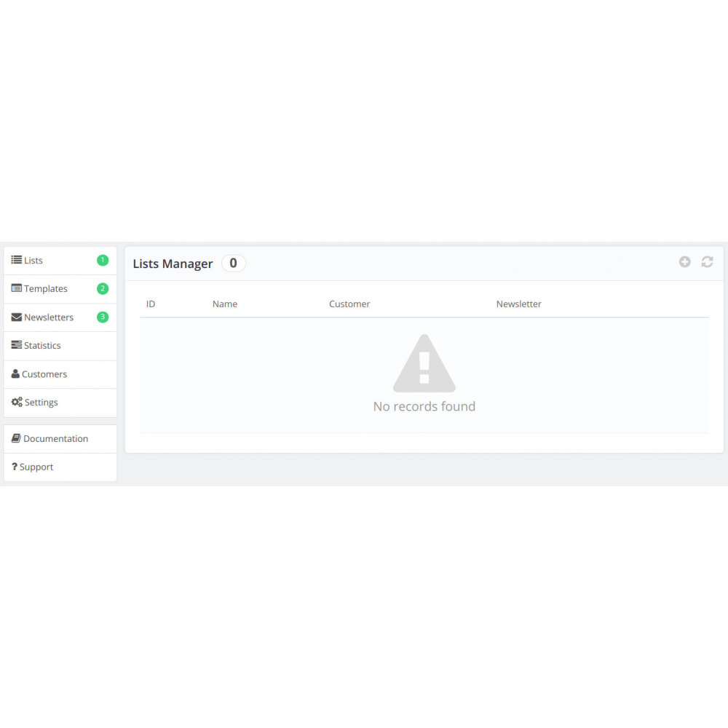Screen dimensions: 728x728
Task: Click the No records found message
Action: (x=424, y=406)
